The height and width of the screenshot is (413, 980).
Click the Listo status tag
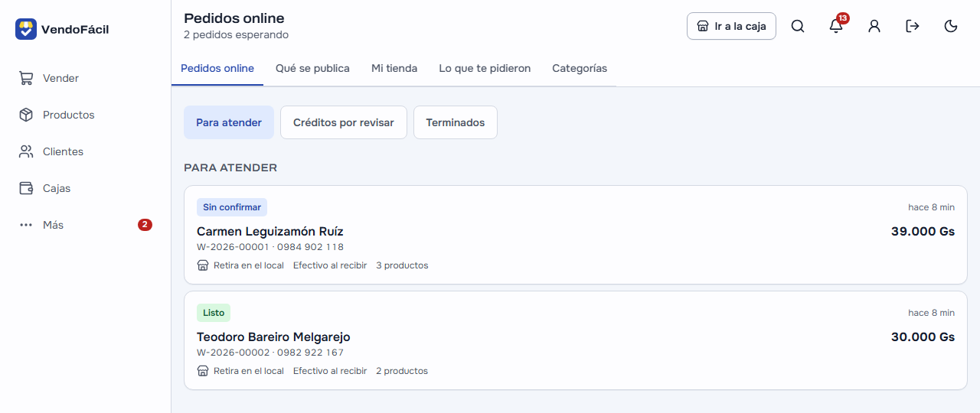pos(214,313)
